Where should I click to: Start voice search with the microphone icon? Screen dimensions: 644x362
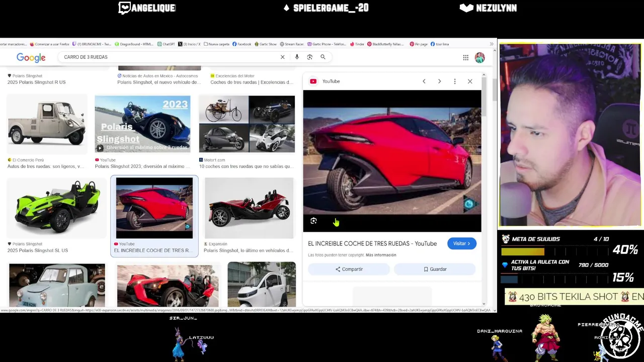click(x=297, y=57)
